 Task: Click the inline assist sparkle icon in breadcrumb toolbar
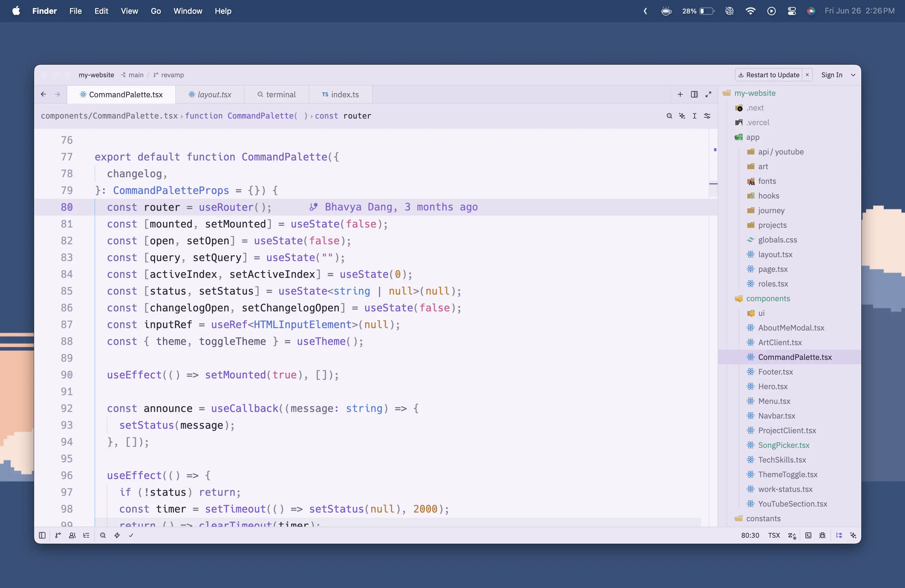point(682,116)
